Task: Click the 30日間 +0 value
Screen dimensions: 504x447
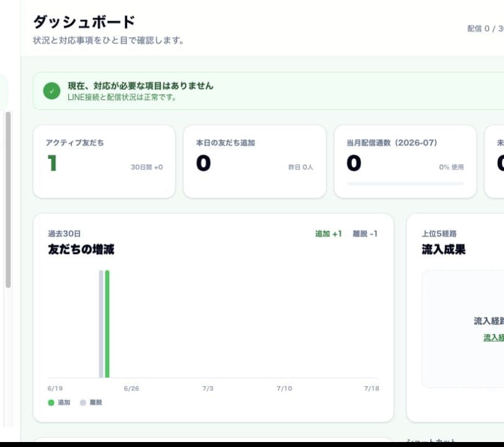Action: coord(146,167)
